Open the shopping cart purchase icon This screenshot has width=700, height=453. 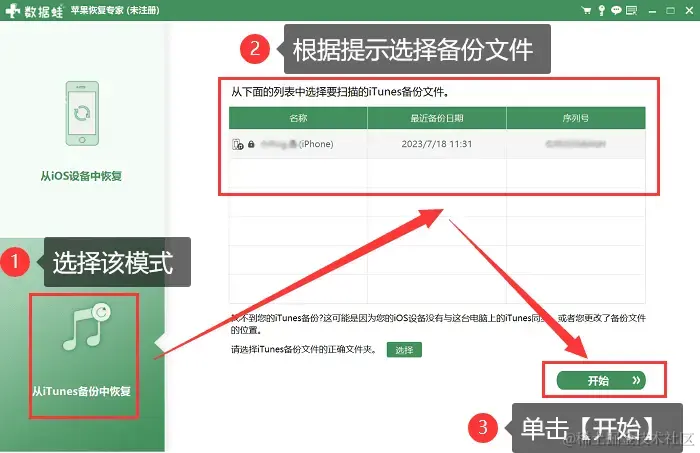click(x=587, y=10)
